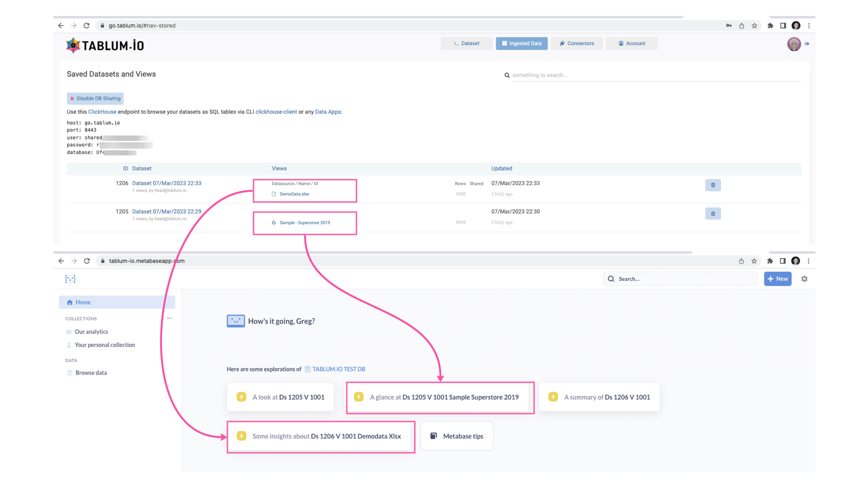Open Chrome menu in Metabase browser window
The height and width of the screenshot is (488, 868).
pyautogui.click(x=808, y=261)
